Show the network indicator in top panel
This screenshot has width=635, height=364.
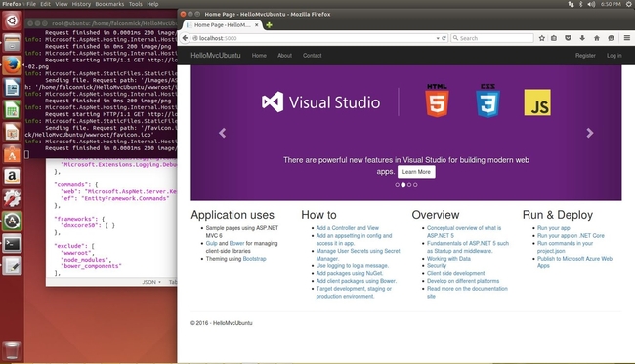click(571, 4)
